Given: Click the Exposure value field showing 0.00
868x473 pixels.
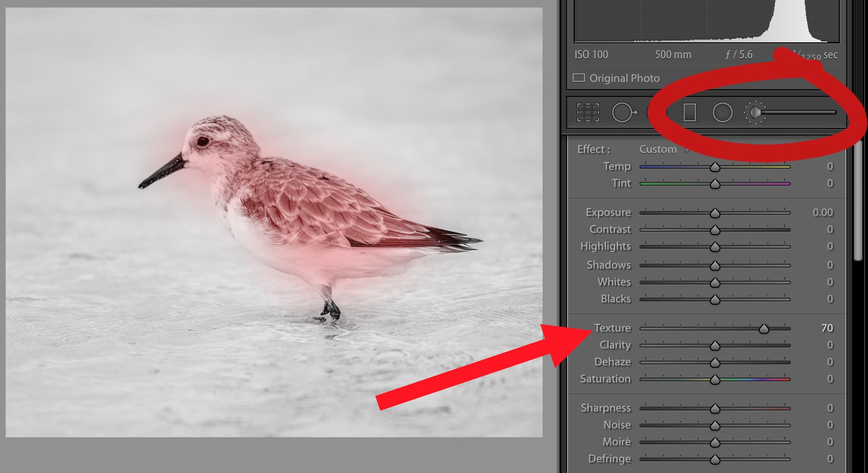Looking at the screenshot, I should (822, 213).
